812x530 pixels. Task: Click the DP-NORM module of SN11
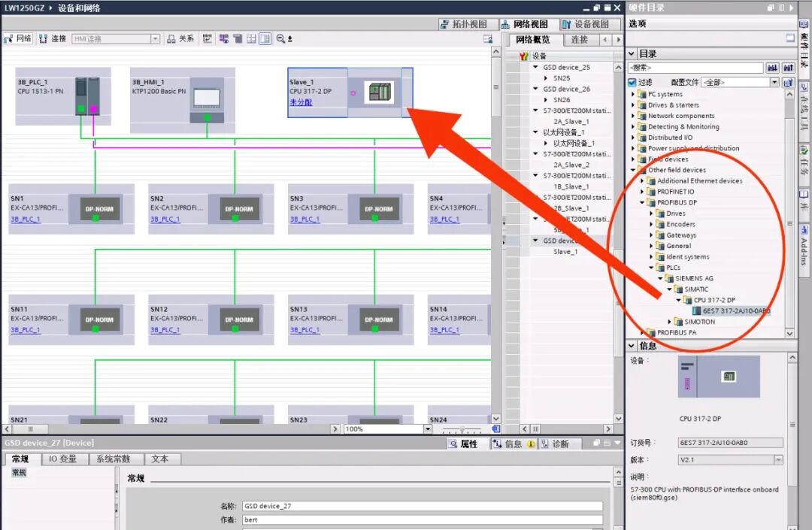pyautogui.click(x=99, y=320)
